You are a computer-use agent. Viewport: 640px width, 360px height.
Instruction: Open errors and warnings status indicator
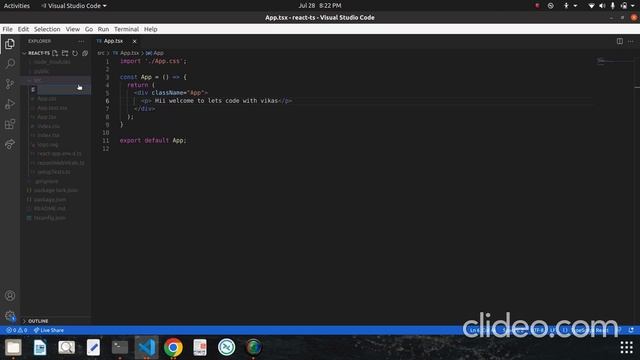[16, 330]
